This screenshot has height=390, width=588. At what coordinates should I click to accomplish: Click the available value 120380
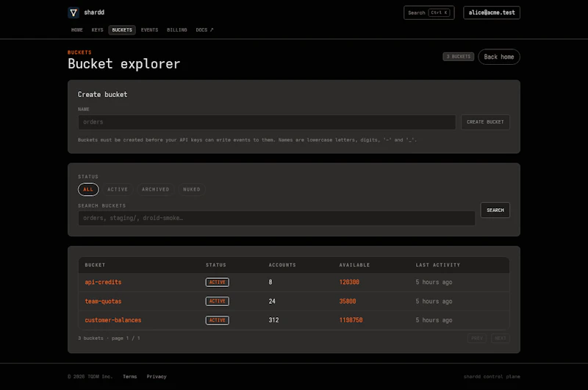(x=349, y=283)
